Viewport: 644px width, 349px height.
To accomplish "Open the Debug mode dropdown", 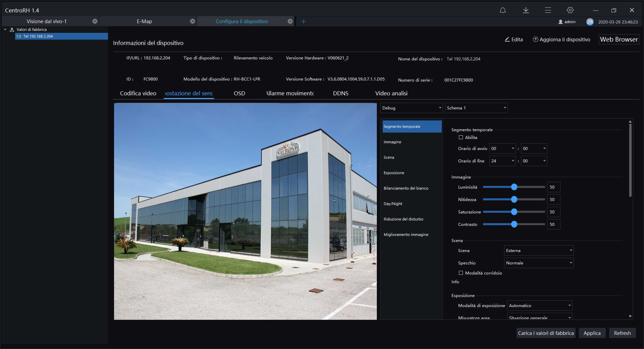I will 411,108.
